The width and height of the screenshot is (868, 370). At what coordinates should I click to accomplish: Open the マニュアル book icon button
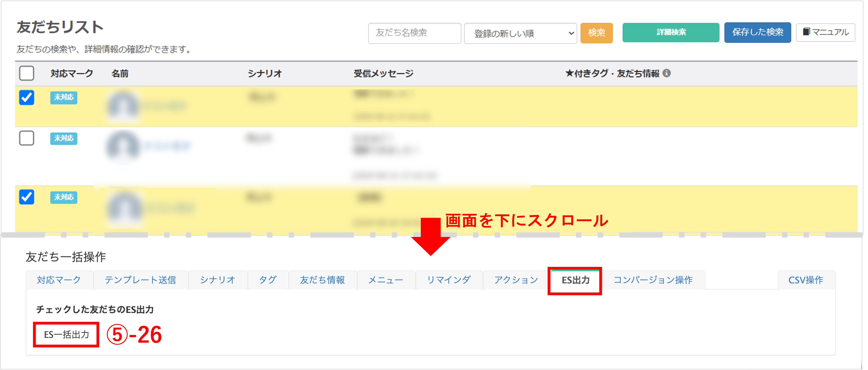tap(825, 32)
